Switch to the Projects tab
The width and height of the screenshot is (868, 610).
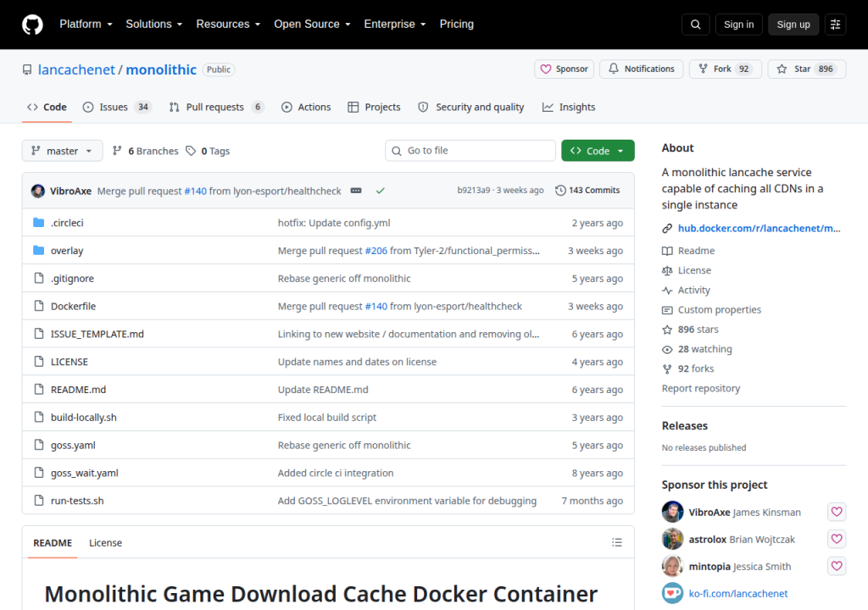click(x=374, y=108)
